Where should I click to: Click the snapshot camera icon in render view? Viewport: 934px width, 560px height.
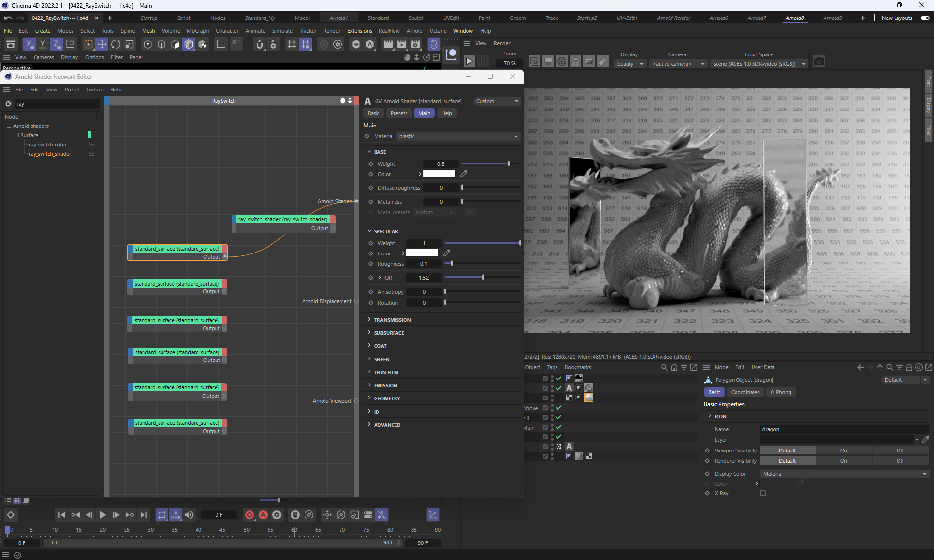pyautogui.click(x=819, y=62)
